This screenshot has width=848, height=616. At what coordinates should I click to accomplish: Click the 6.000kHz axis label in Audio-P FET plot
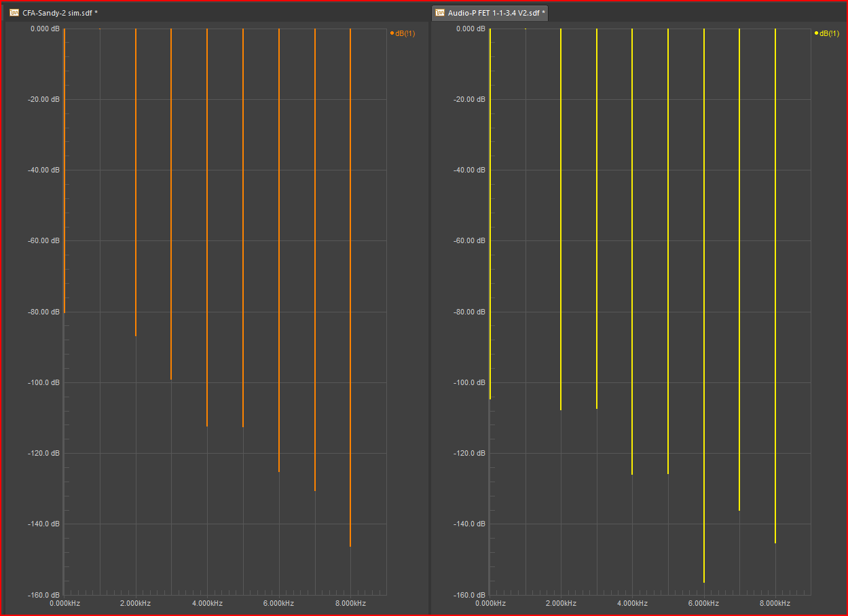tap(704, 603)
